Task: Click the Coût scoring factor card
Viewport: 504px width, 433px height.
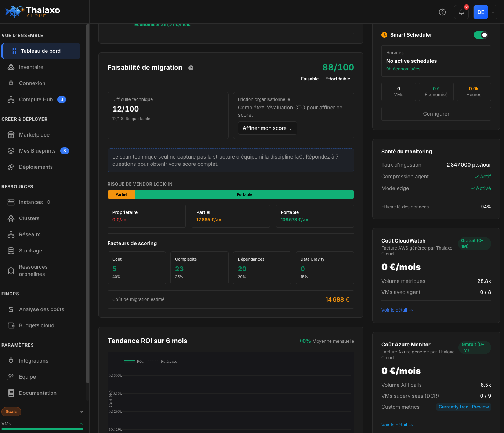Action: 137,268
